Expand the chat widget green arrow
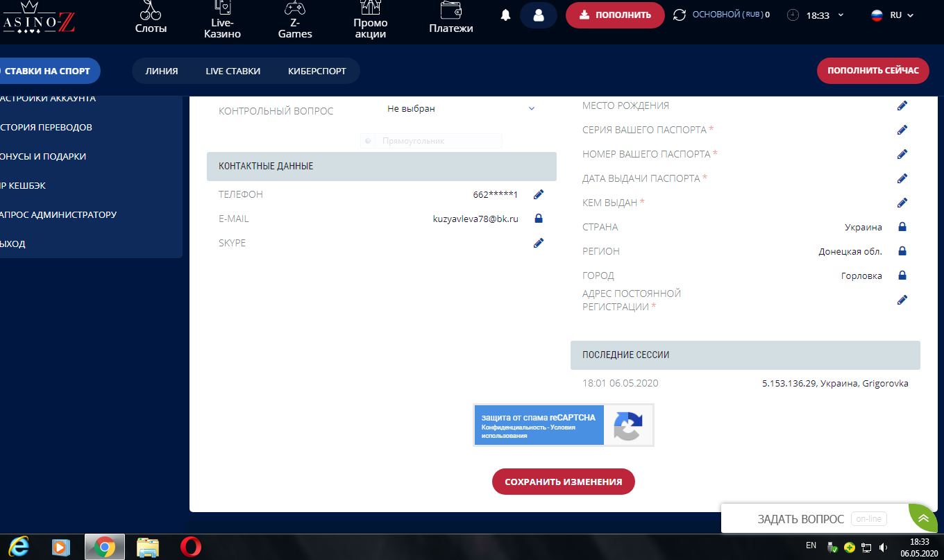The image size is (944, 560). click(922, 518)
